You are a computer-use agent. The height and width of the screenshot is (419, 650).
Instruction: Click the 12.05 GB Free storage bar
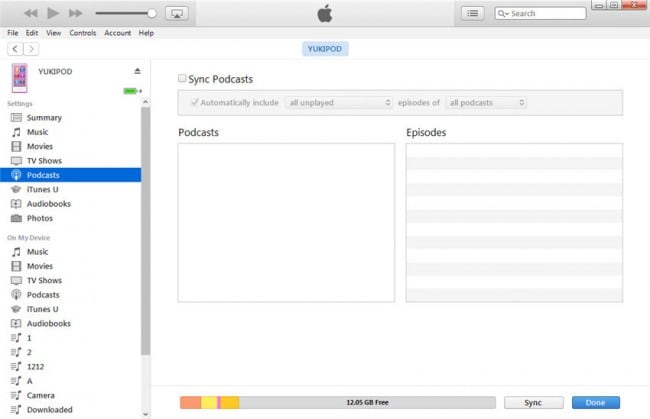[x=367, y=402]
